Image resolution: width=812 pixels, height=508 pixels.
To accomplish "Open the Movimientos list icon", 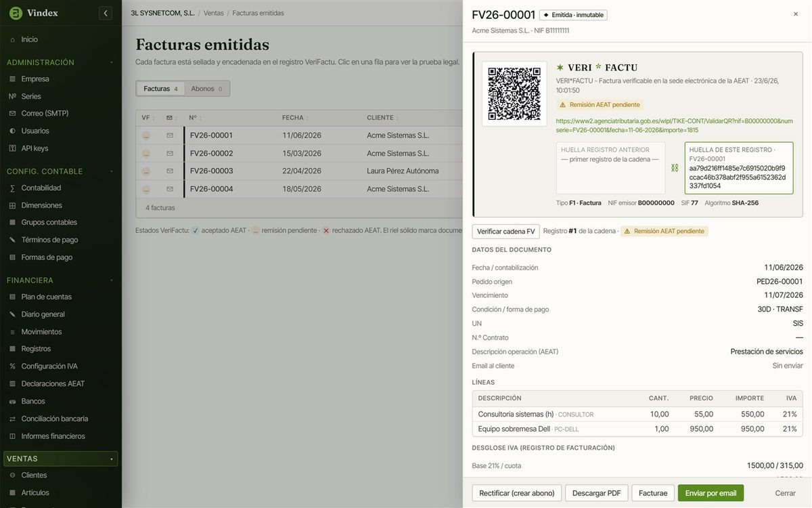I will 12,332.
